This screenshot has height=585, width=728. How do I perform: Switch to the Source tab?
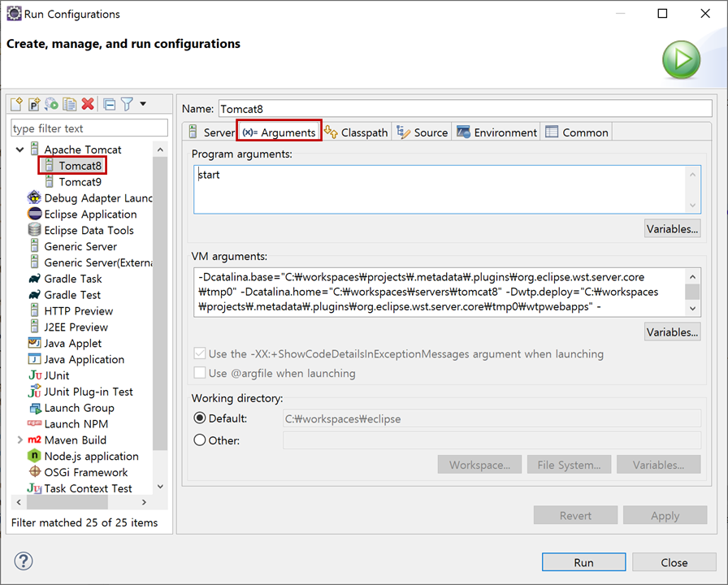(422, 132)
